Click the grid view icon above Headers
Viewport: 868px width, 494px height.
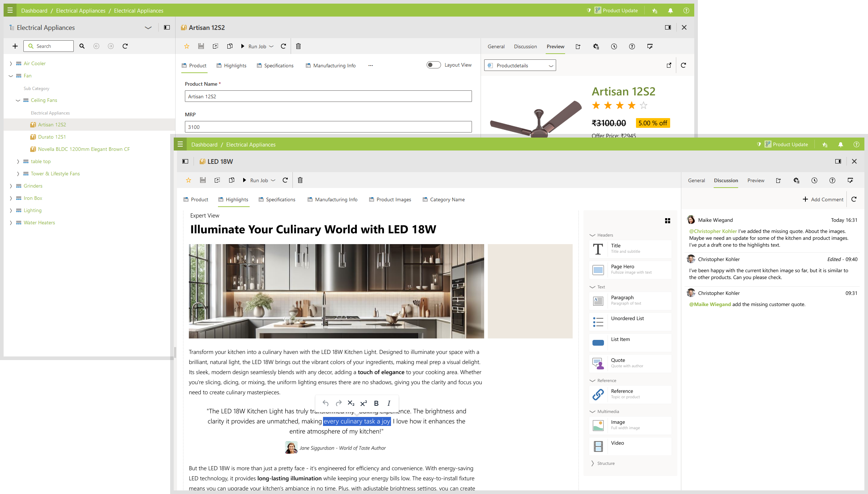(667, 221)
